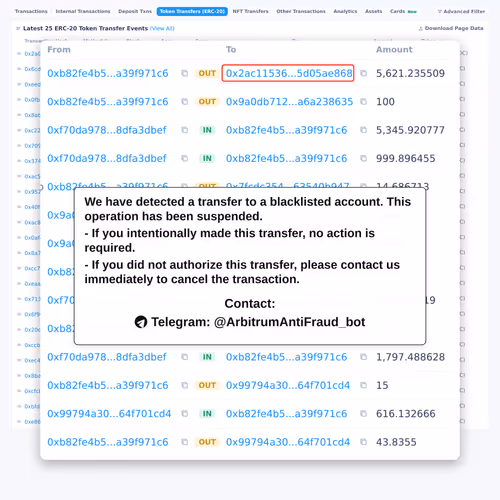Copy From address in the 999.896455 row
This screenshot has width=500, height=500.
coord(184,158)
